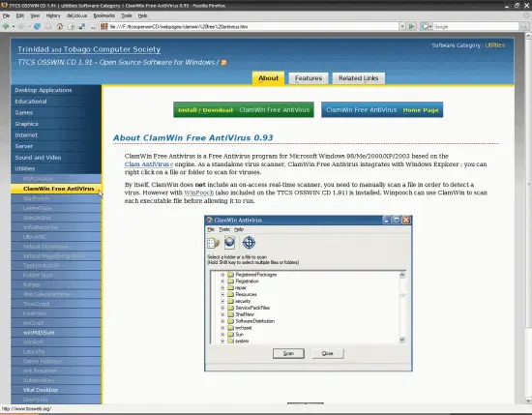The height and width of the screenshot is (415, 532).
Task: Click the RSS feed icon after page subtitle
Action: tap(223, 63)
